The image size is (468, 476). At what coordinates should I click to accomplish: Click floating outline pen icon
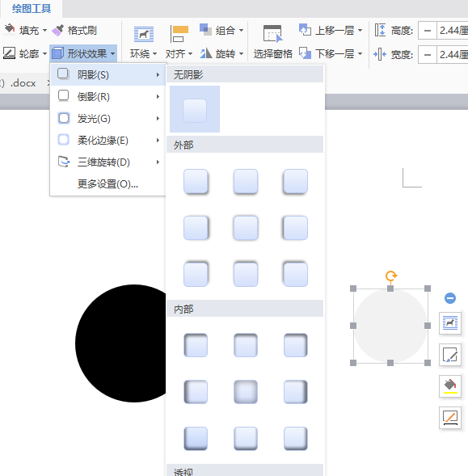pos(450,418)
